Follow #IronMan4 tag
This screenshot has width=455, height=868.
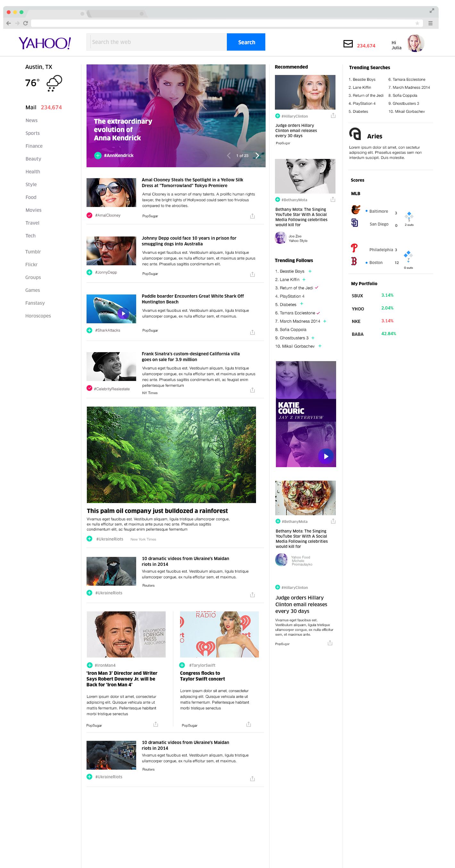pos(90,665)
